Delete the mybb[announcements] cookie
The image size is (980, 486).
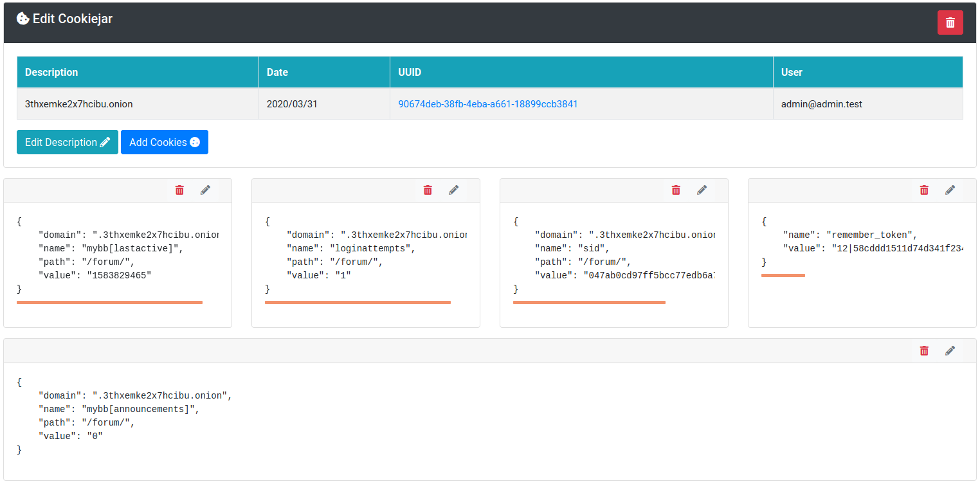(924, 351)
